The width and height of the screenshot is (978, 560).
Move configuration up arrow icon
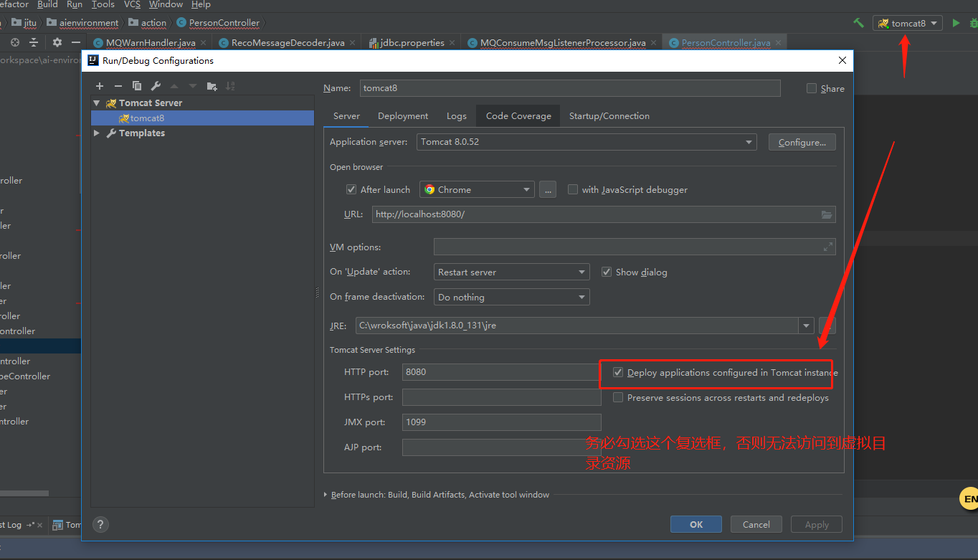click(174, 86)
